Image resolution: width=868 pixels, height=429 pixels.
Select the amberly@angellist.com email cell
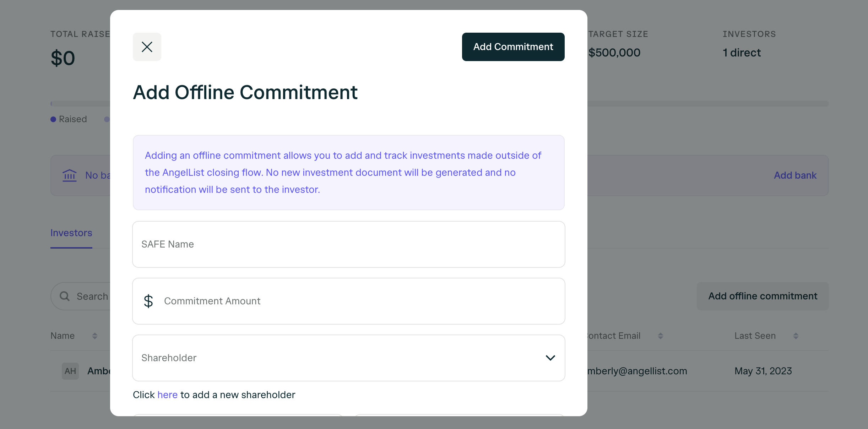pyautogui.click(x=637, y=371)
